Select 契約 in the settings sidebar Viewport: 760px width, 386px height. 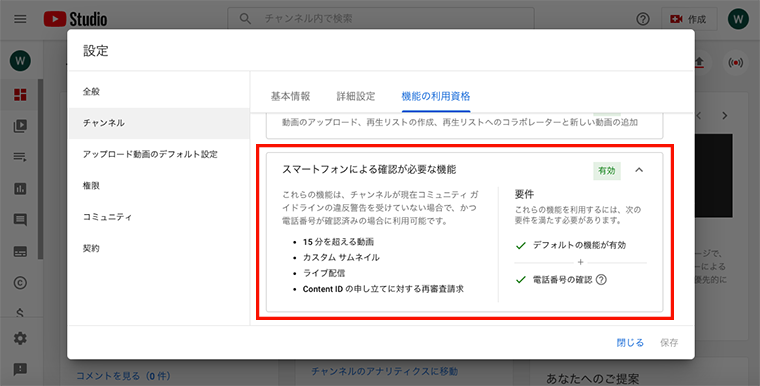159,248
